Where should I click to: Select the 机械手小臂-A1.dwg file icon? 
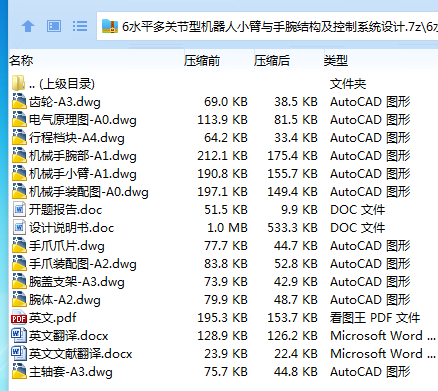coord(19,173)
